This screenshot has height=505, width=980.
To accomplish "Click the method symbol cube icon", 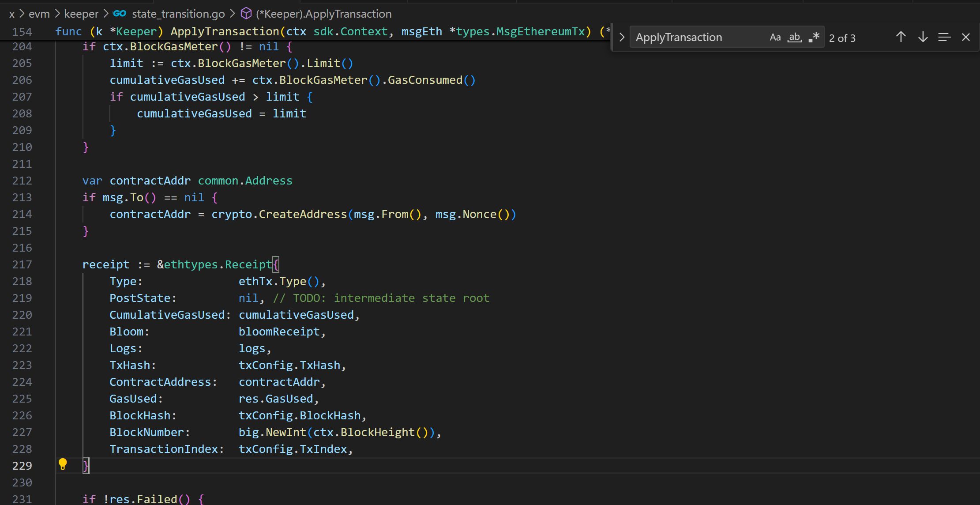I will 246,14.
